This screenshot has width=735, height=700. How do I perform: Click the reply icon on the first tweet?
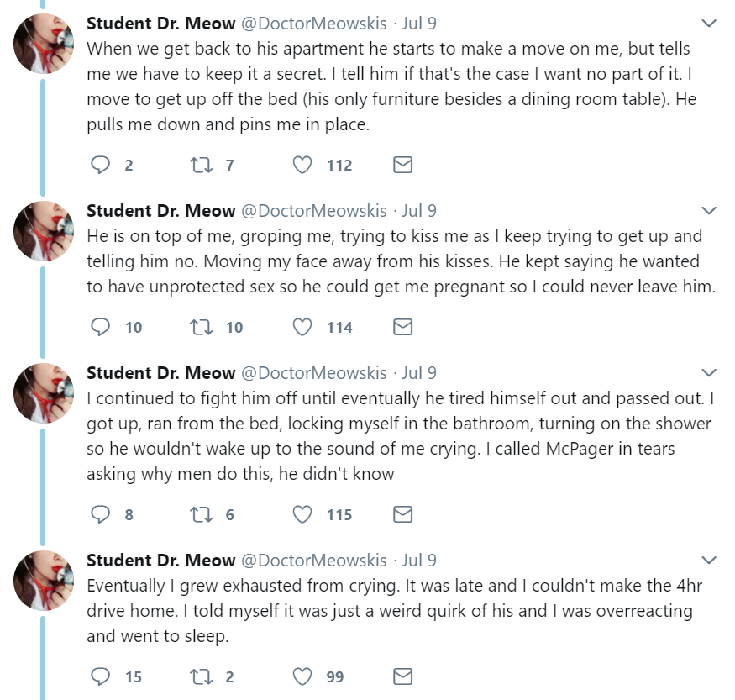pos(100,165)
